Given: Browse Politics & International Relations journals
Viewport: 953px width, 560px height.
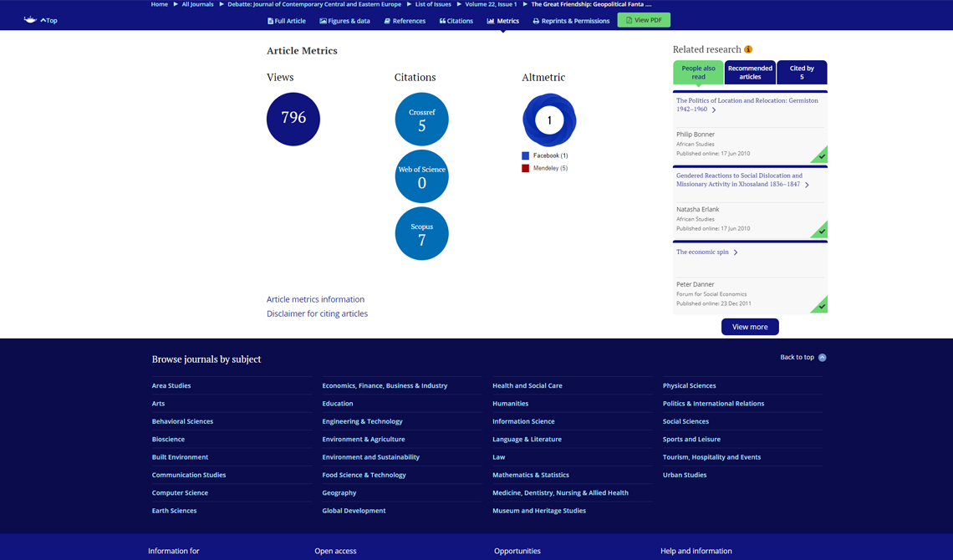Looking at the screenshot, I should (x=714, y=404).
